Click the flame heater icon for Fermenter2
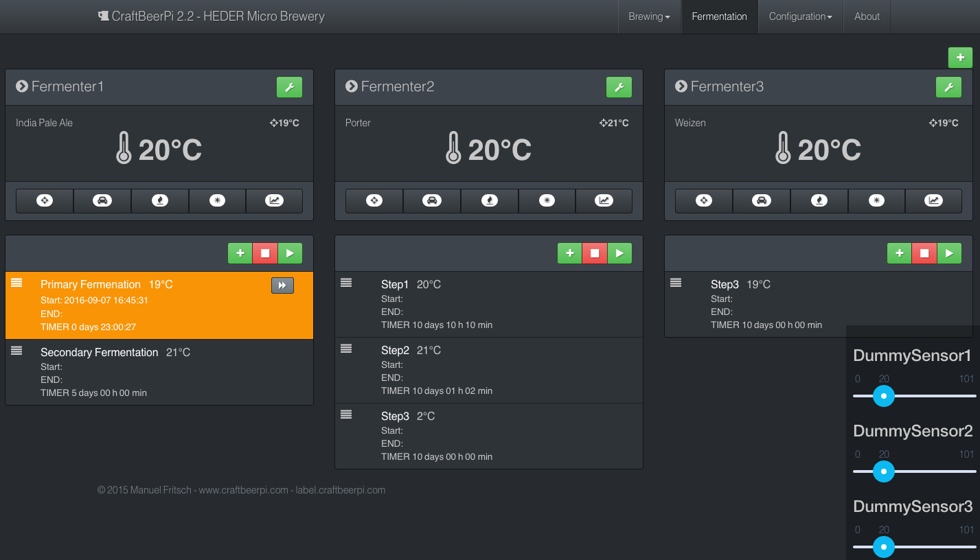The height and width of the screenshot is (560, 980). click(x=490, y=200)
